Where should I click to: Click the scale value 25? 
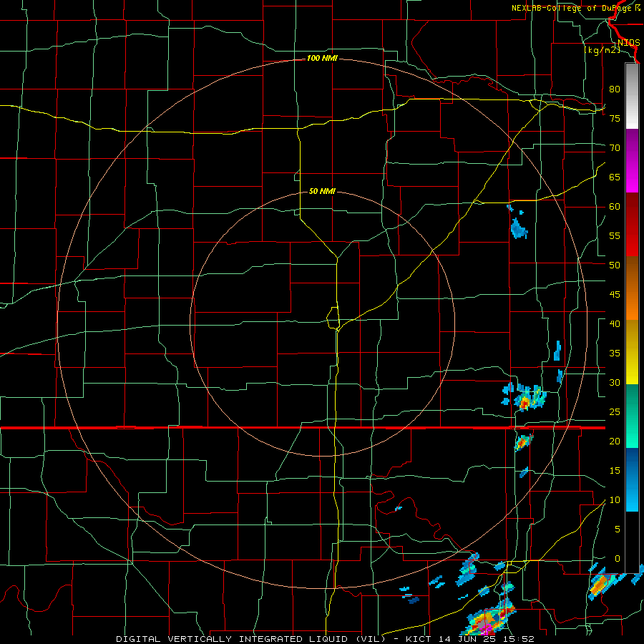click(x=615, y=411)
